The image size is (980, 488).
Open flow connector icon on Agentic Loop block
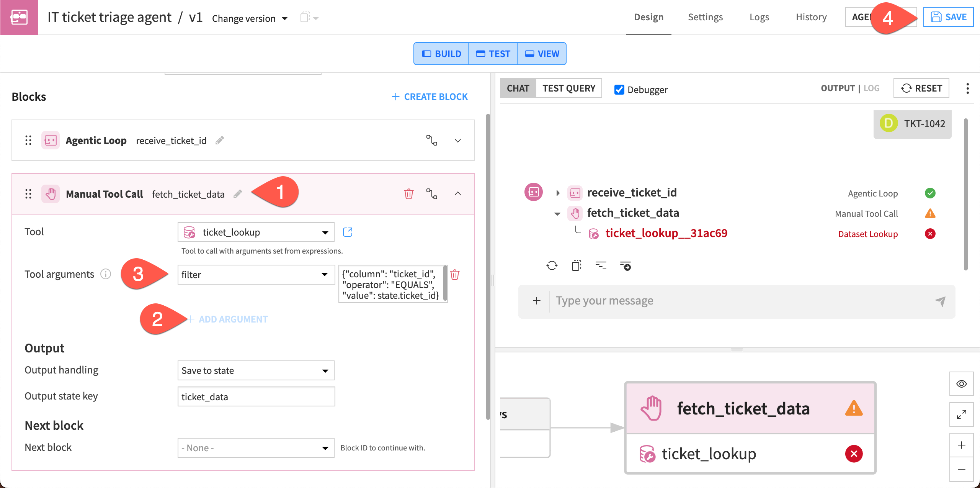coord(432,140)
